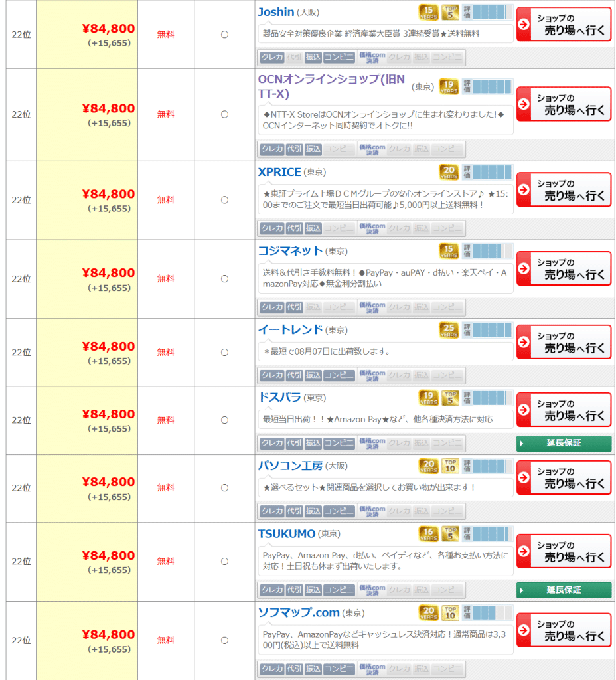Viewport: 616px width, 680px height.
Task: Click the 価格.com決済 icon in ドスパラ's row
Action: 372,443
